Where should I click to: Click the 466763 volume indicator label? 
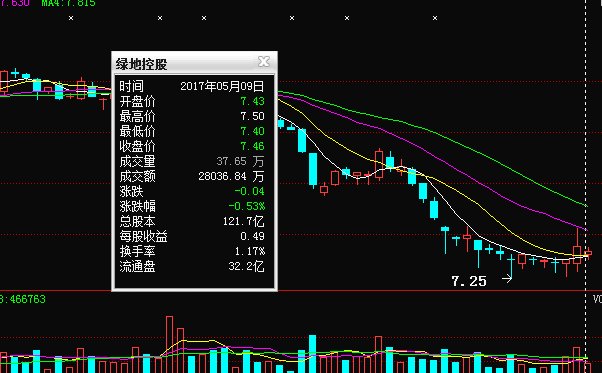[24, 299]
